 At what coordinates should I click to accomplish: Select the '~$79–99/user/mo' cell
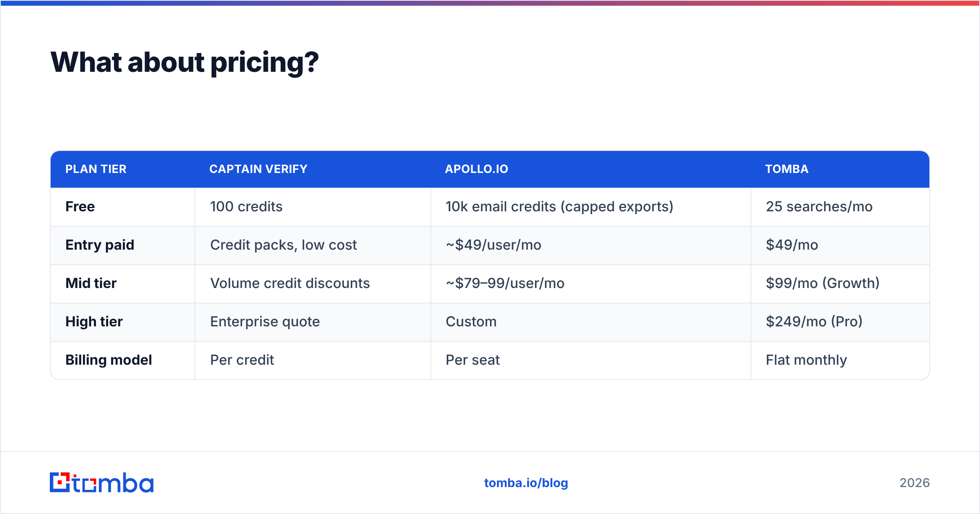(x=591, y=284)
